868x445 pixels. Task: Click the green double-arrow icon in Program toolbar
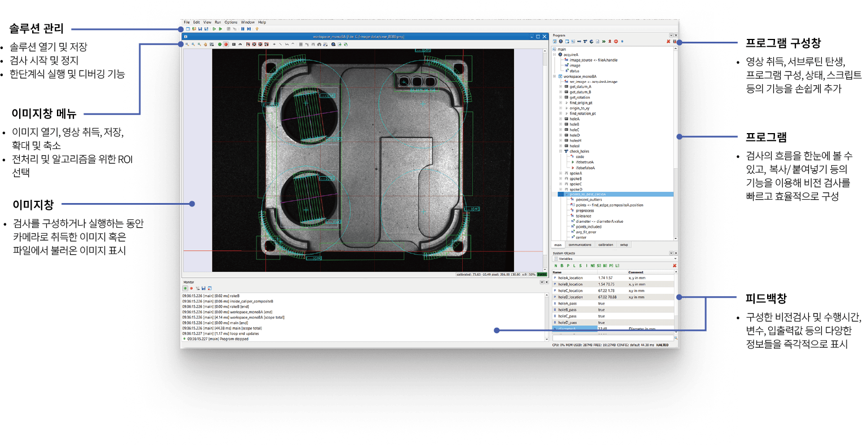click(604, 42)
